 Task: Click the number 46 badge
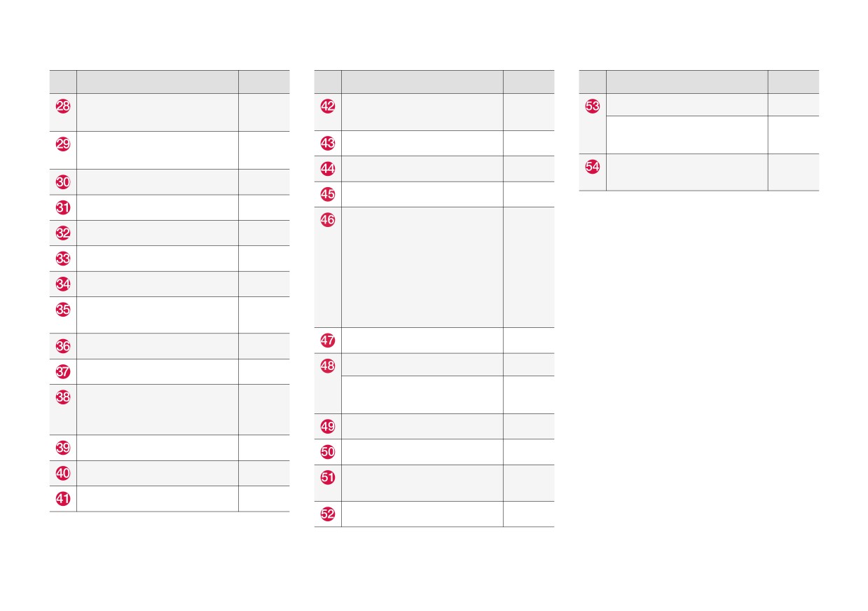coord(328,219)
